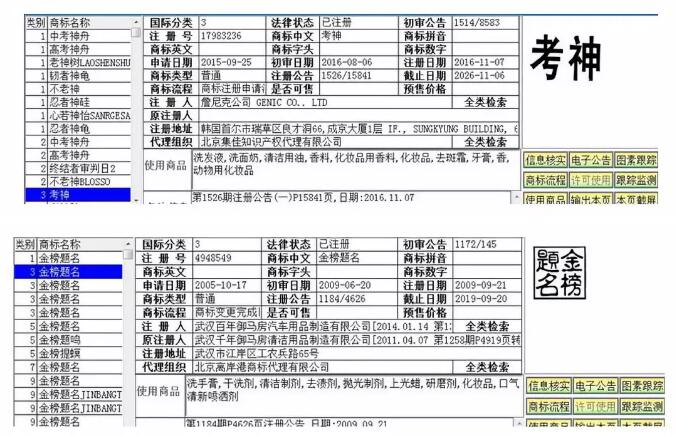Click application date 2005-10-17 cell
Screen dimensions: 676x435
coord(227,285)
